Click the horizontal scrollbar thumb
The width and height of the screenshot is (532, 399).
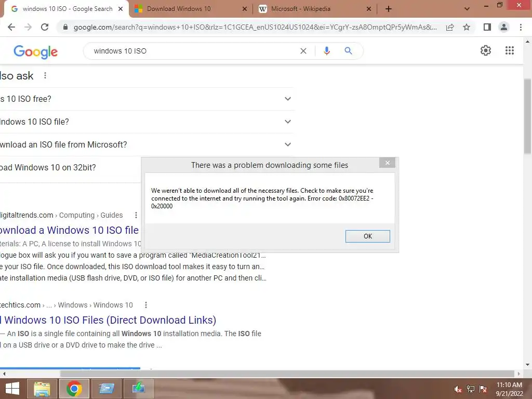[x=287, y=374]
